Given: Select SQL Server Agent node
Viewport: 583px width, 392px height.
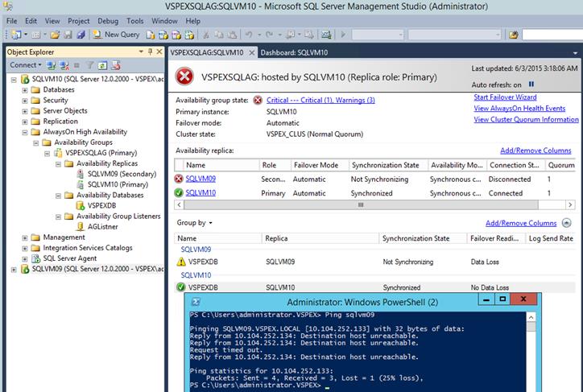Looking at the screenshot, I should pyautogui.click(x=69, y=258).
